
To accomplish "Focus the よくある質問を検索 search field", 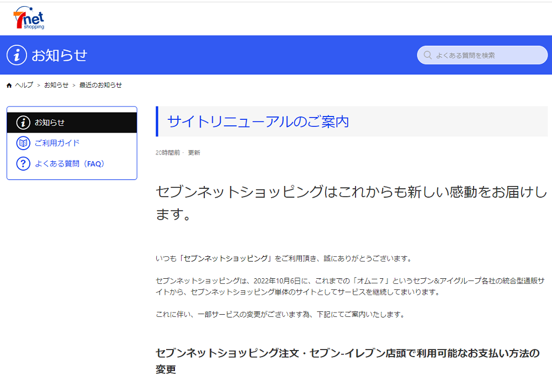I will (482, 55).
